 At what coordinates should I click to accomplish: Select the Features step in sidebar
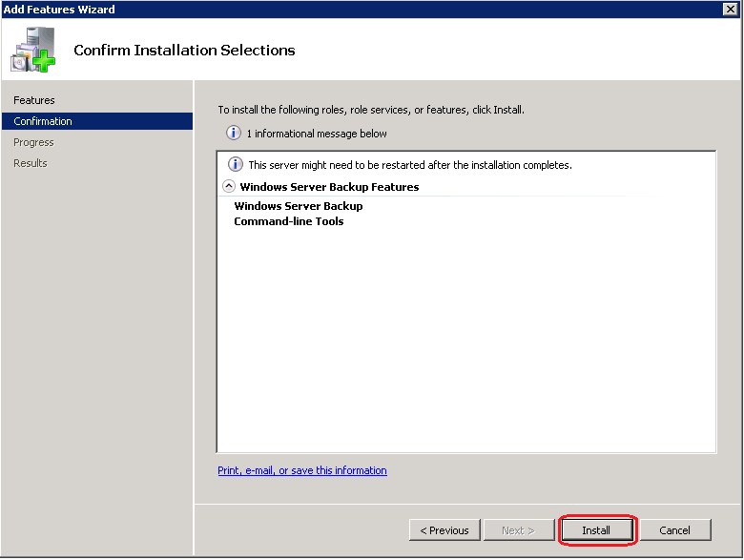point(34,100)
